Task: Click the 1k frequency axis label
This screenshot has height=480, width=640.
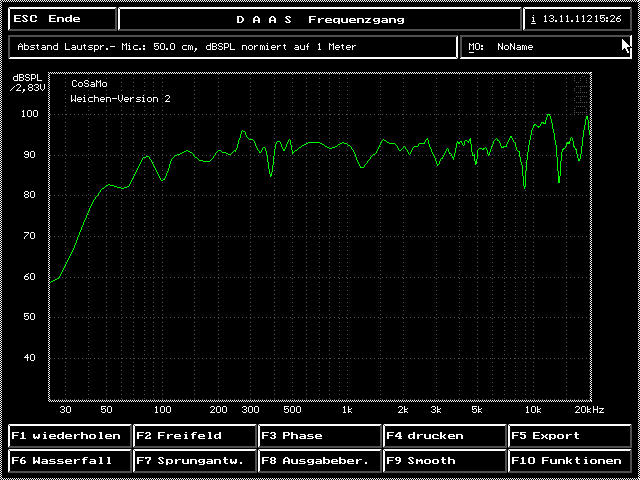Action: pyautogui.click(x=347, y=410)
